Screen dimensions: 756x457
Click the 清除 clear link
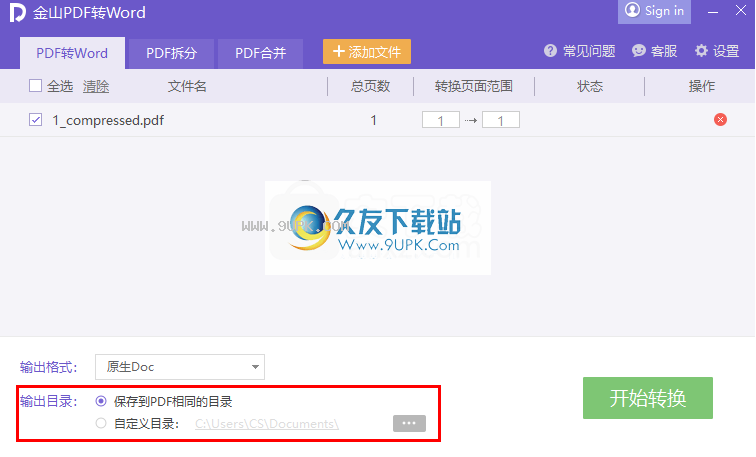coord(96,86)
